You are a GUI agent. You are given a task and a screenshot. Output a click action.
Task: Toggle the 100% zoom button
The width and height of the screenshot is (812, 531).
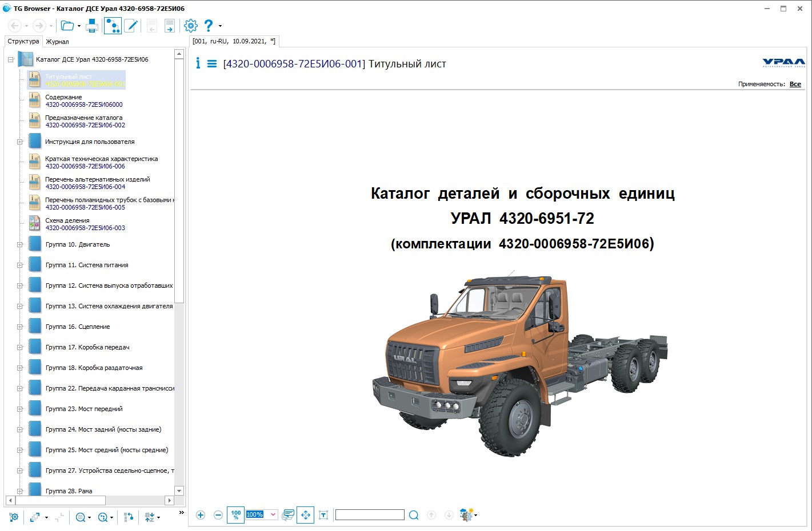tap(235, 515)
